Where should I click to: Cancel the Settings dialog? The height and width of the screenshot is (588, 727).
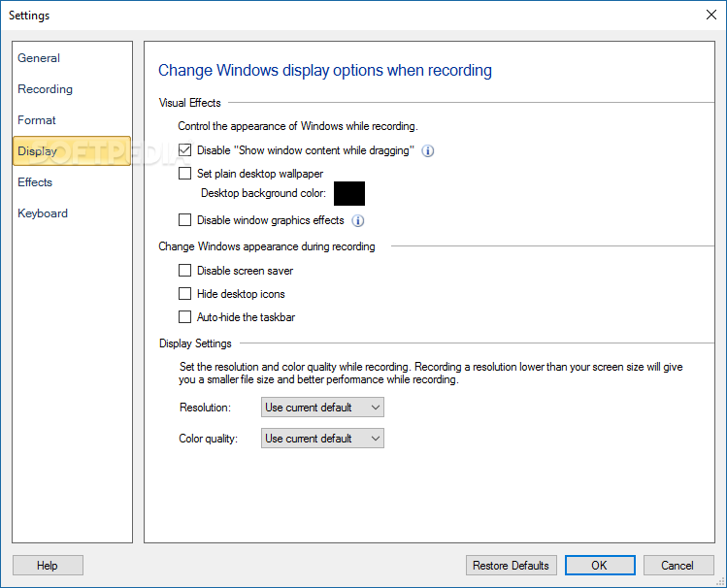point(678,566)
